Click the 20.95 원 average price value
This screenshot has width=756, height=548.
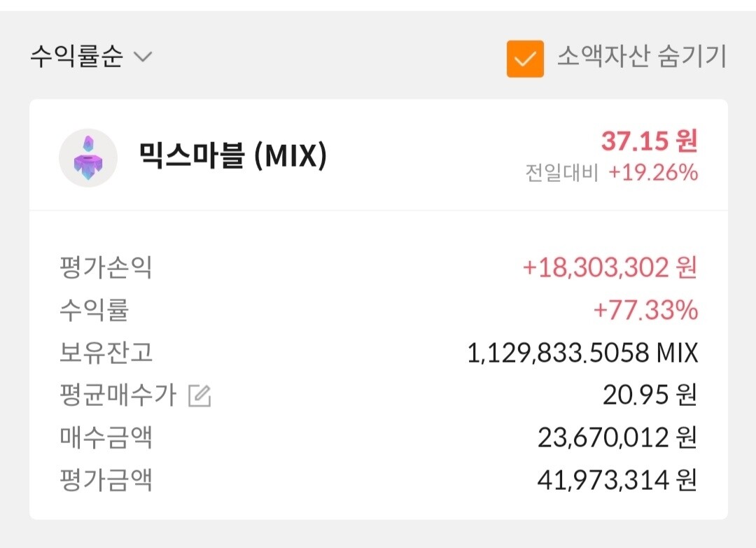pyautogui.click(x=650, y=396)
